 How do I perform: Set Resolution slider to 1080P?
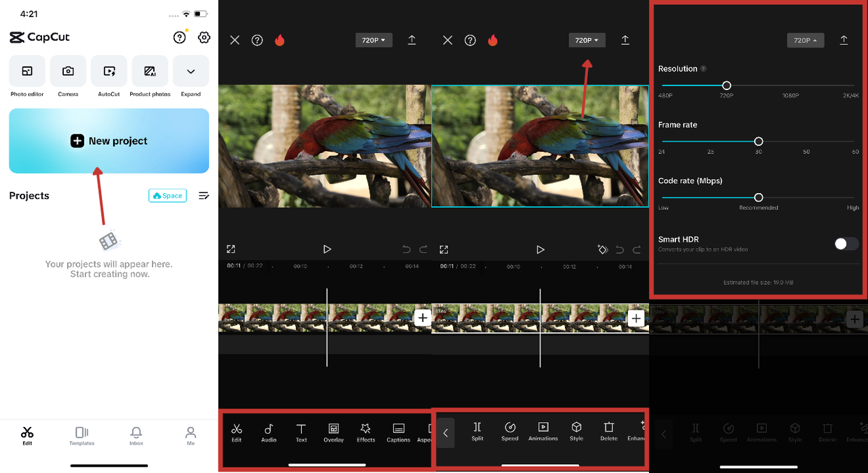(x=790, y=85)
